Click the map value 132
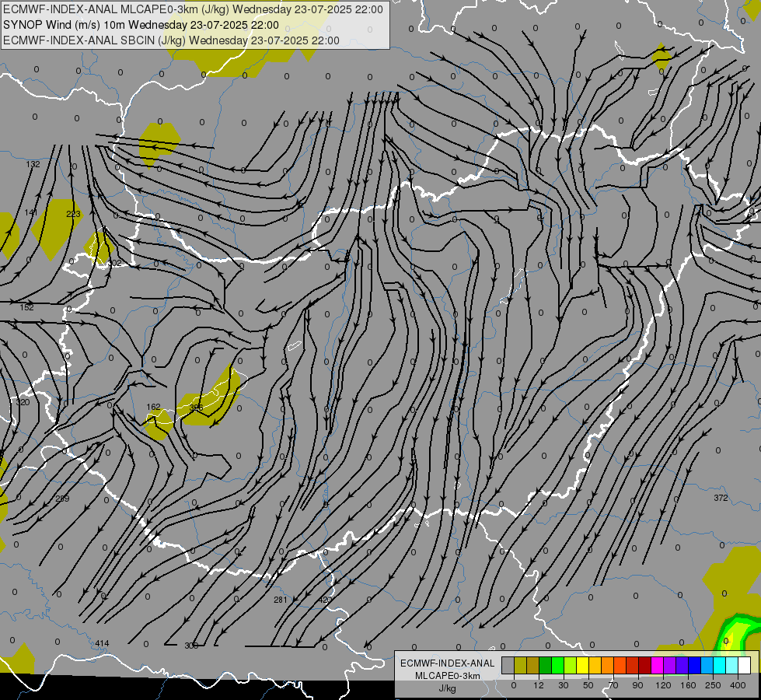The image size is (761, 700). click(x=33, y=164)
